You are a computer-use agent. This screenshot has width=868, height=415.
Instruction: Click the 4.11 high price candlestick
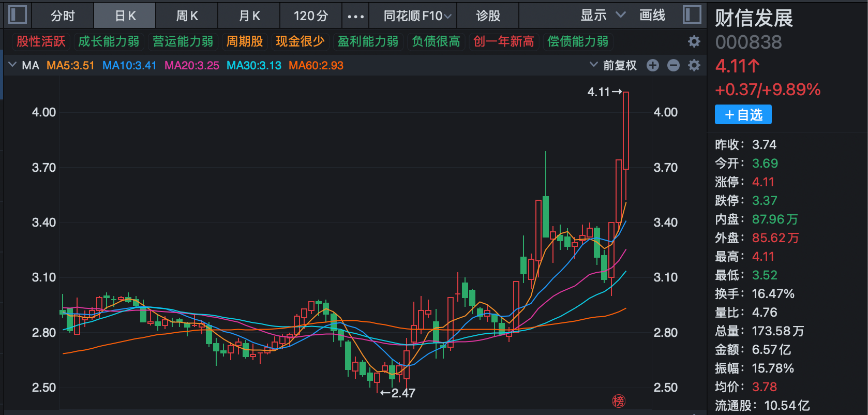point(626,130)
